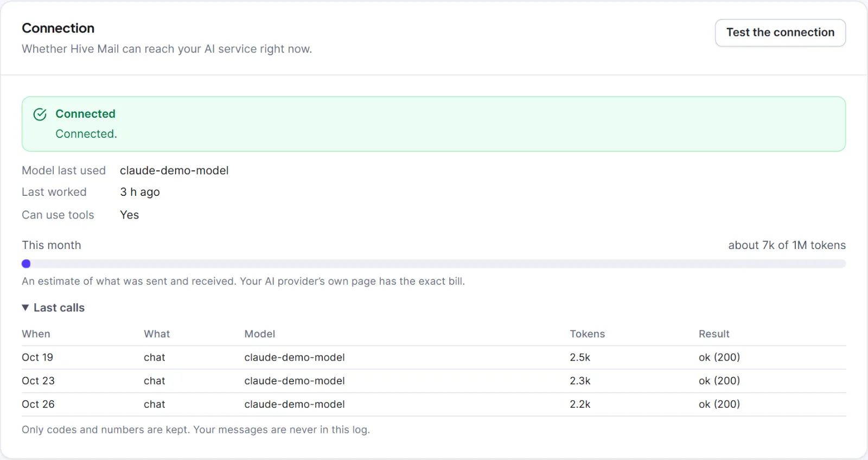
Task: Click the 'Model last used' label
Action: [64, 170]
